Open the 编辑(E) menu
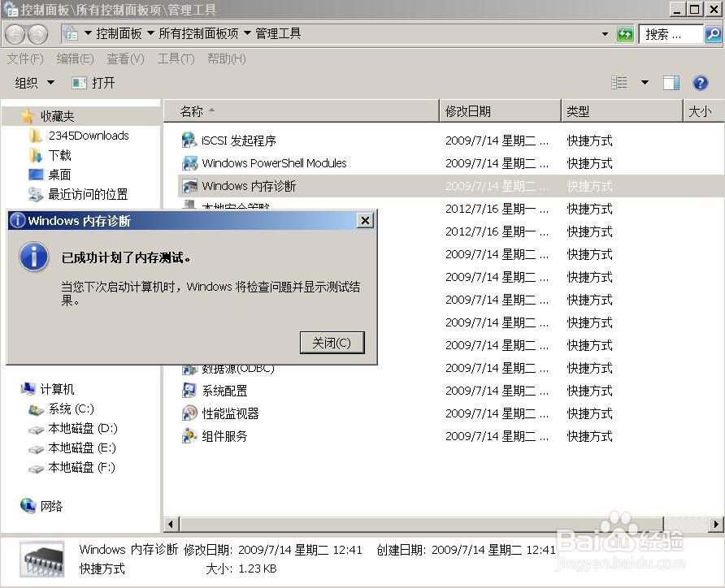The height and width of the screenshot is (588, 725). (75, 58)
